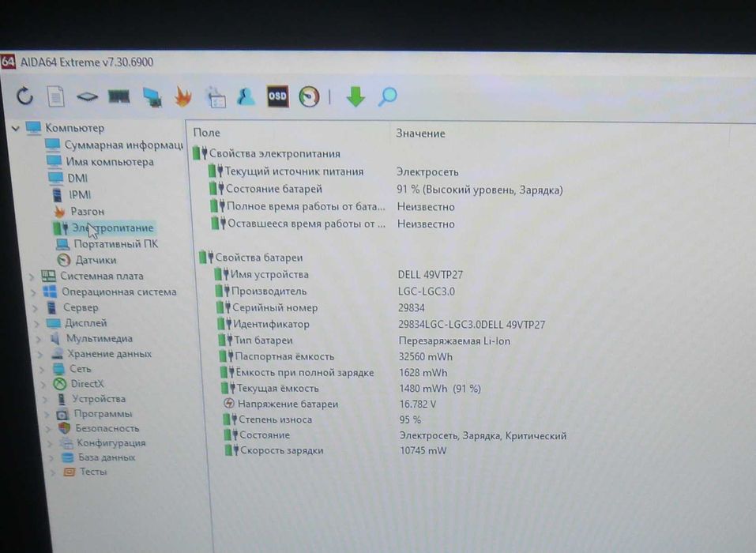Expand the Системная плата node arrow
756x553 pixels.
pos(32,276)
